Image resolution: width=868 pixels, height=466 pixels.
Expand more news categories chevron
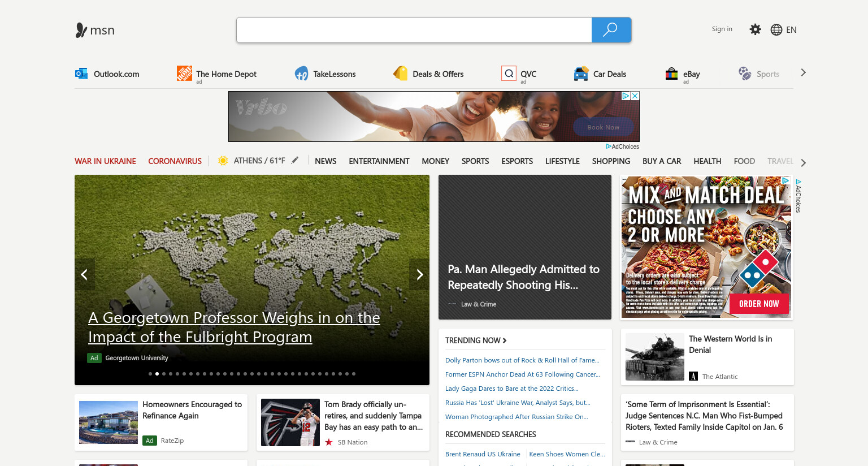click(x=803, y=163)
